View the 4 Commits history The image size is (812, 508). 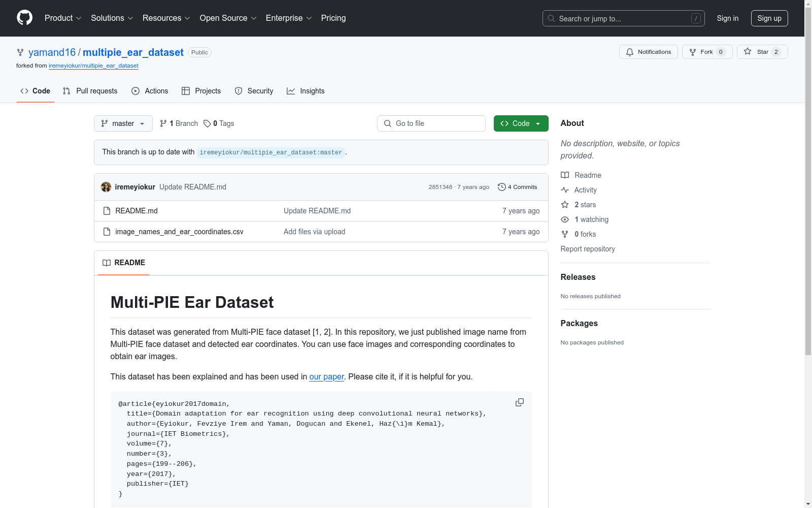point(518,187)
